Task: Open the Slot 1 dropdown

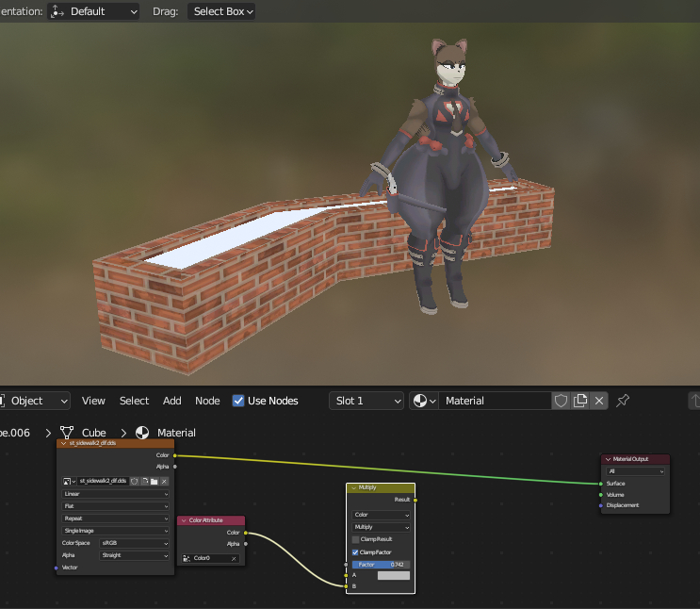Action: pos(366,401)
